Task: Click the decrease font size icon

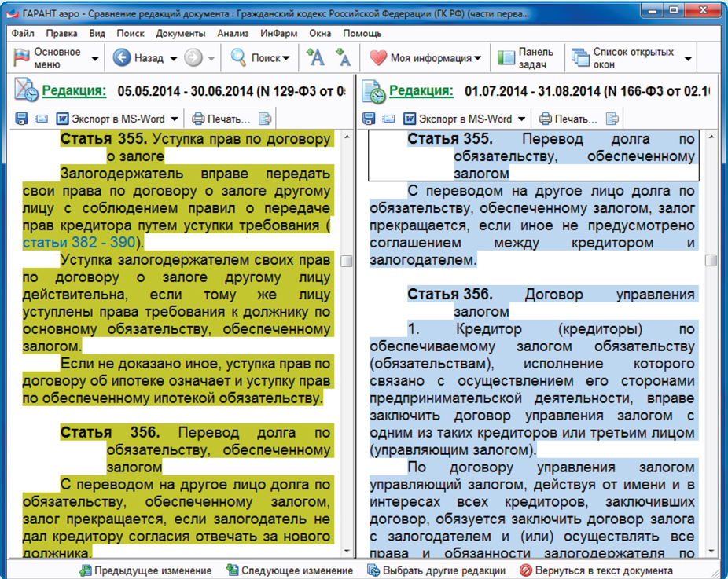Action: coord(343,58)
